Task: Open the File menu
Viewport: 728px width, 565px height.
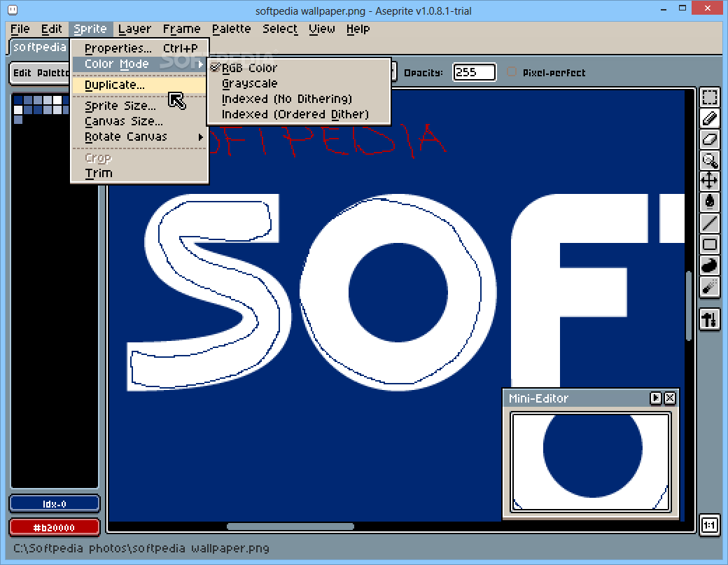Action: (x=20, y=29)
